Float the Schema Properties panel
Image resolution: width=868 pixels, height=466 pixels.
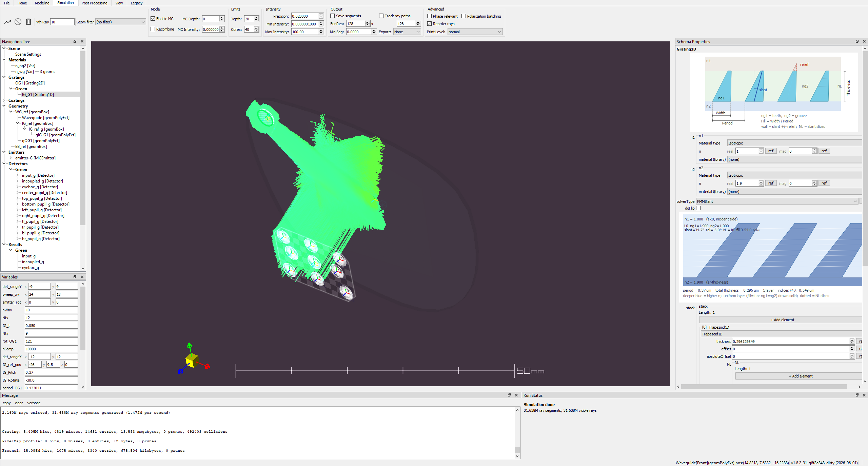point(857,41)
